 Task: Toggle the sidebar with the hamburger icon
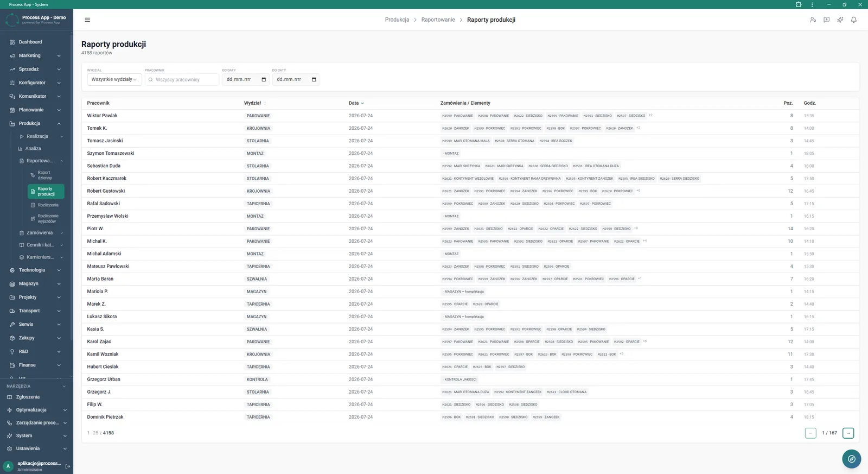click(x=87, y=20)
